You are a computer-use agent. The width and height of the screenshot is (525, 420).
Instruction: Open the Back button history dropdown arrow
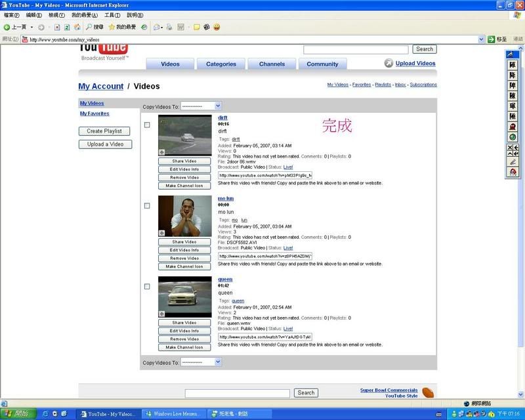click(x=31, y=27)
